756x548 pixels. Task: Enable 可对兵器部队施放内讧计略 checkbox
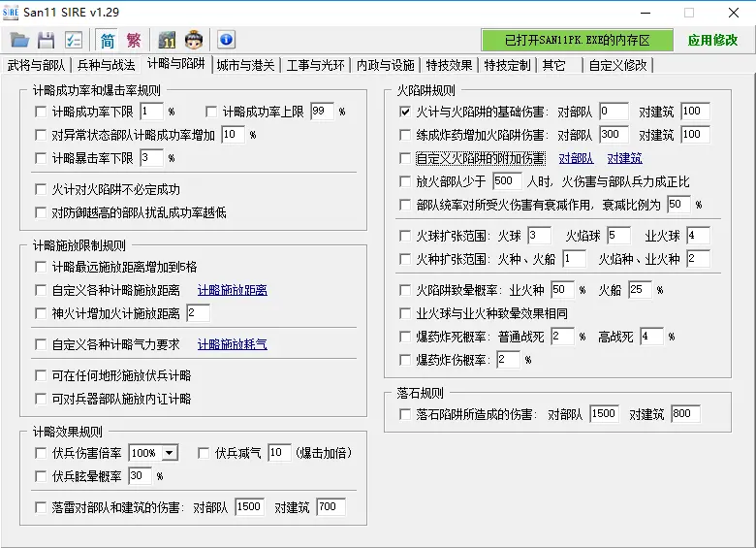click(x=41, y=399)
